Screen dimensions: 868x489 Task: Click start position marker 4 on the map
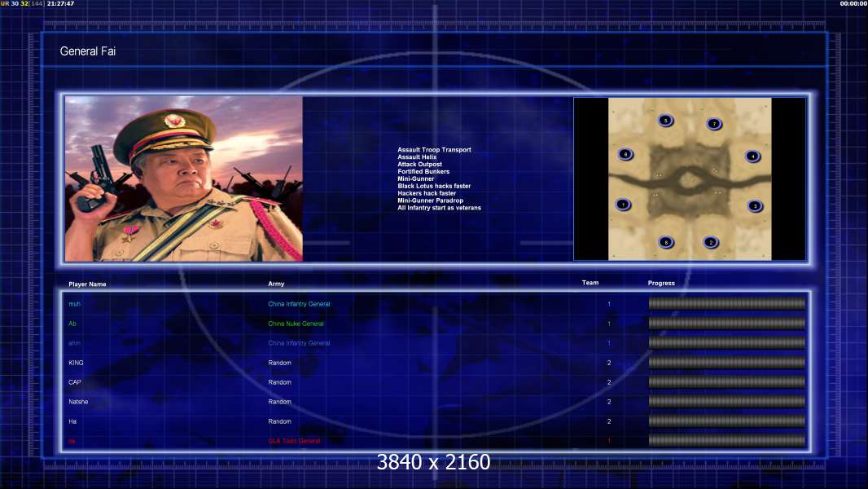[752, 156]
